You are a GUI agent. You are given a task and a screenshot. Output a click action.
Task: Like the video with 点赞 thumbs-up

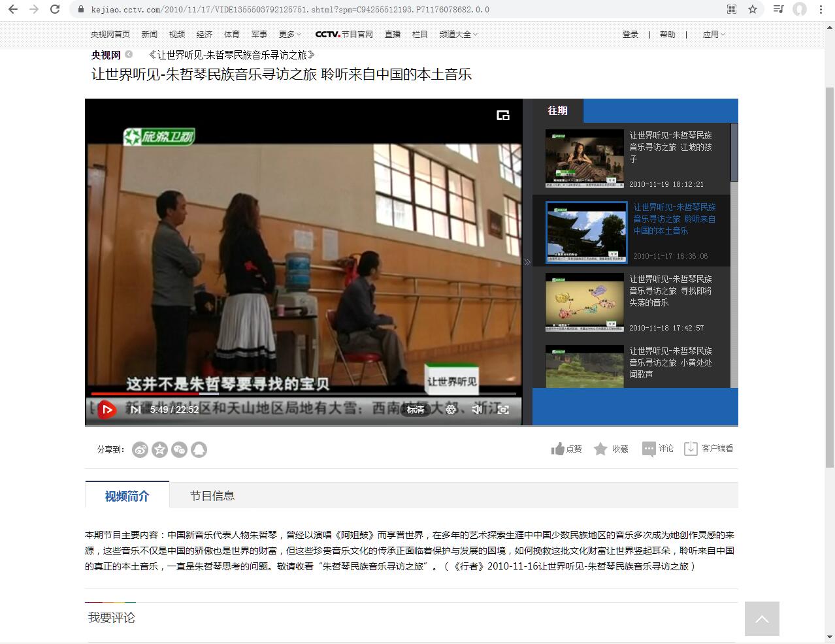click(x=566, y=449)
